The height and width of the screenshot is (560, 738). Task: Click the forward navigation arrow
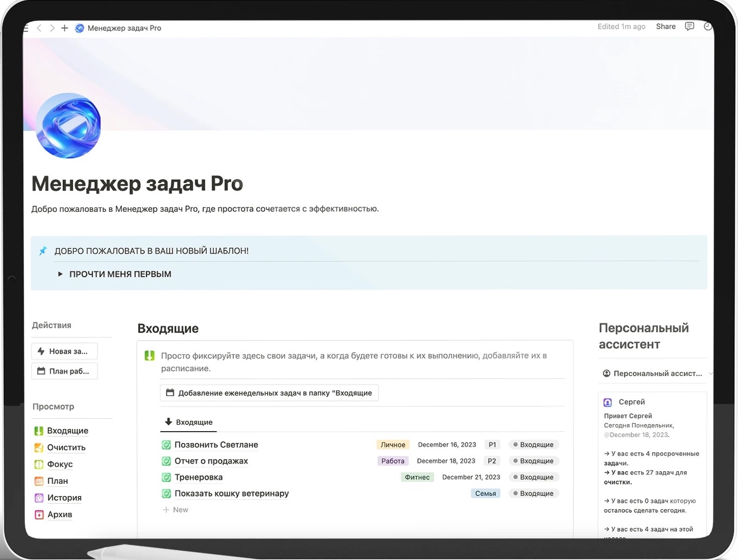52,28
